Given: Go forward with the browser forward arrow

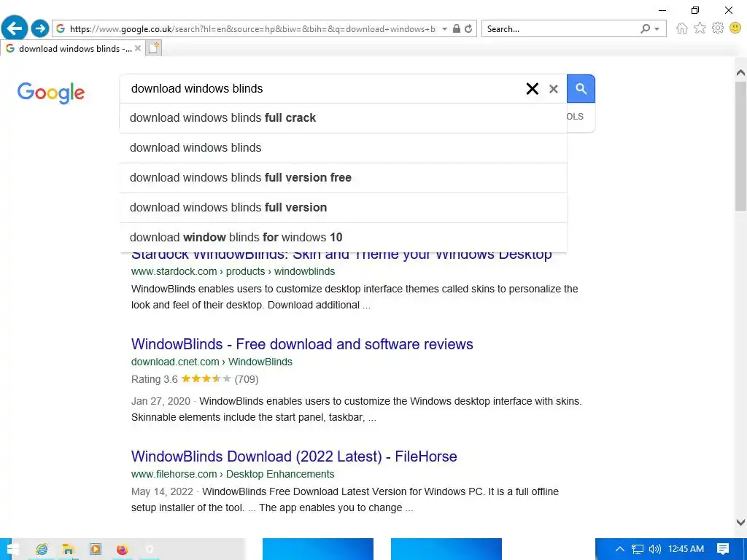Looking at the screenshot, I should coord(40,28).
